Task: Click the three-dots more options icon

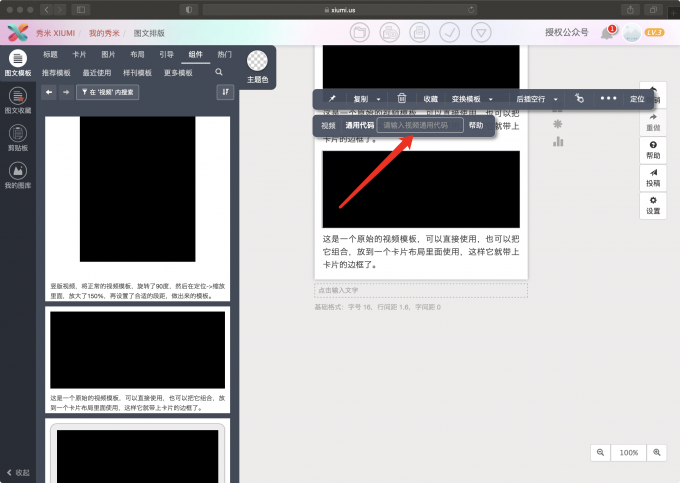Action: tap(608, 99)
